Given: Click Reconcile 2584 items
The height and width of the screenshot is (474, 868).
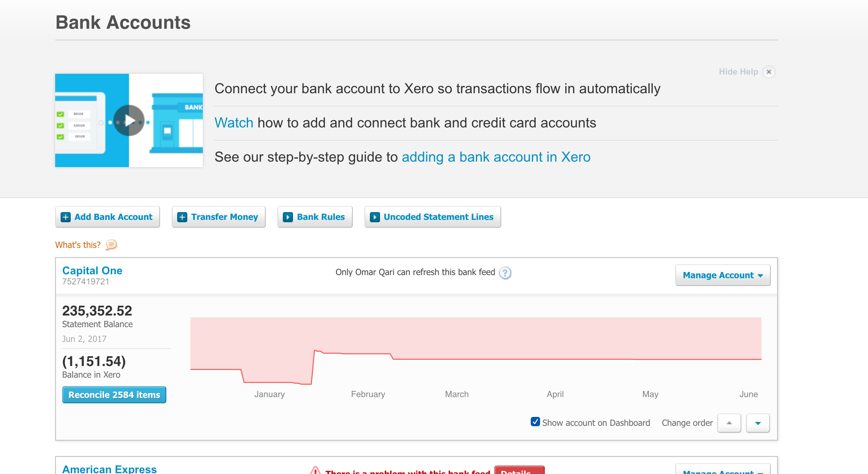Looking at the screenshot, I should tap(114, 394).
